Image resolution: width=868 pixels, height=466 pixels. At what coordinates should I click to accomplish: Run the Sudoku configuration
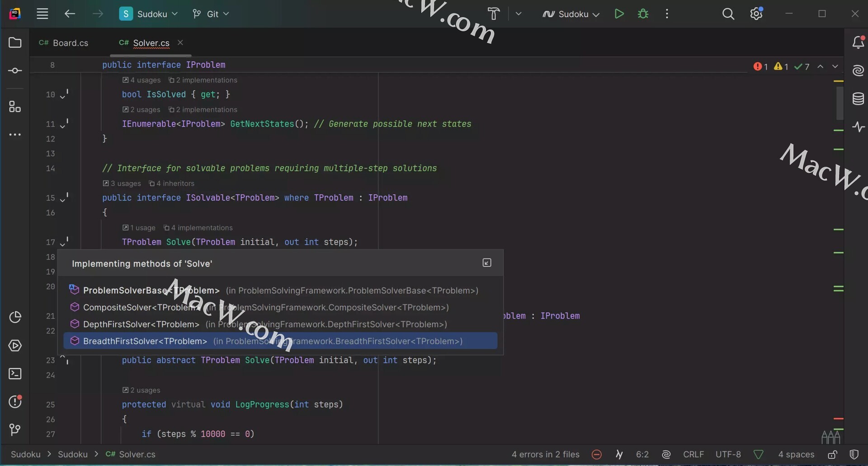(x=619, y=14)
